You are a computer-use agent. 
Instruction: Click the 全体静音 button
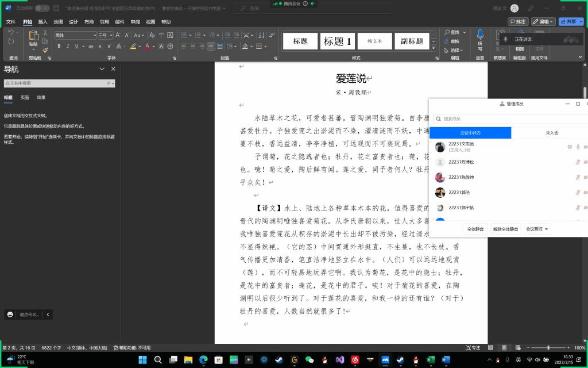click(x=475, y=229)
